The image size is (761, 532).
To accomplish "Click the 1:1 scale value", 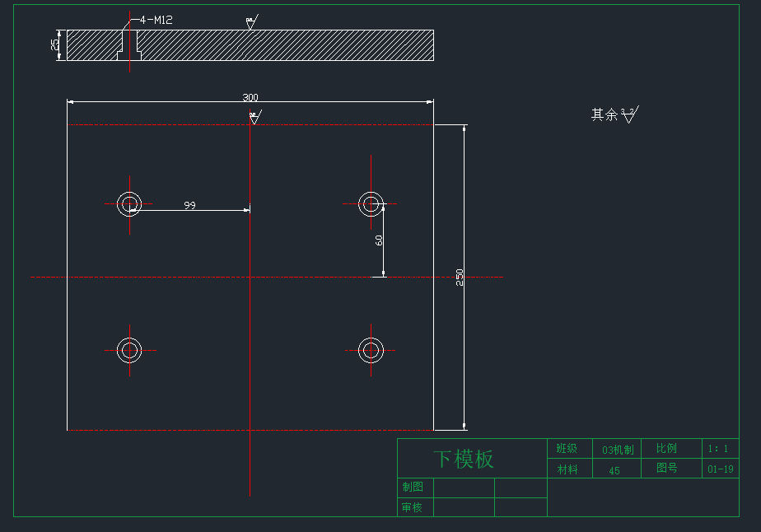I will coord(718,449).
